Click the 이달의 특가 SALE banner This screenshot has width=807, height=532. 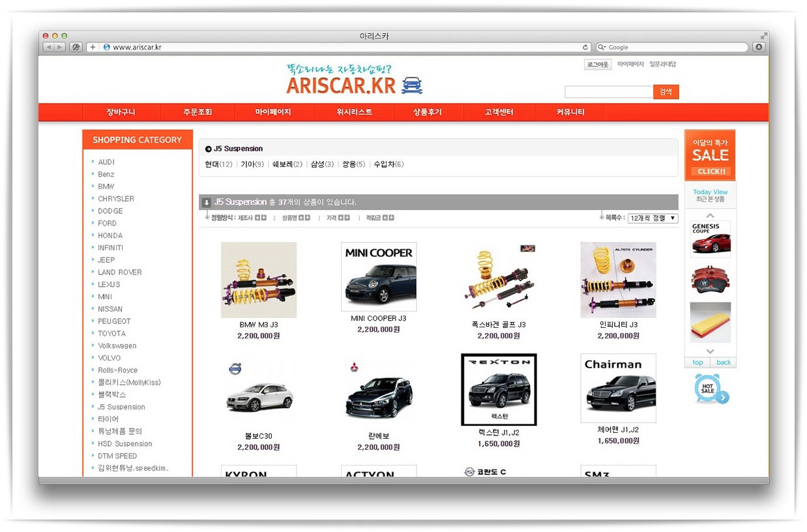(x=710, y=155)
